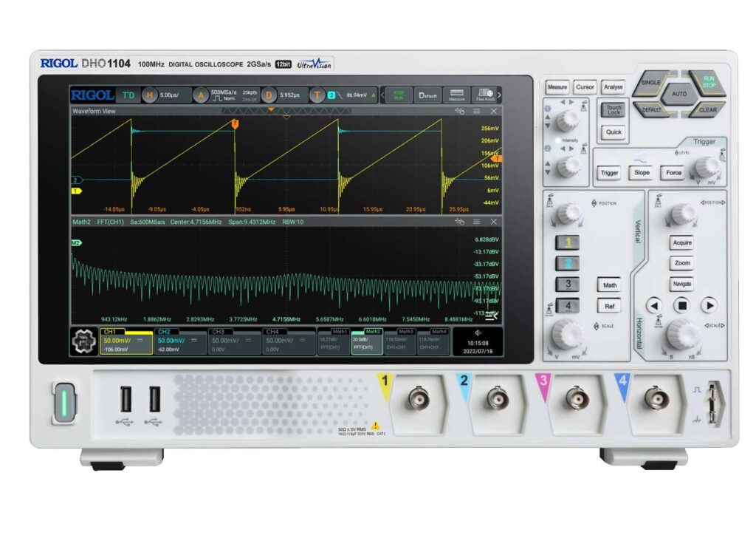Viewport: 756px width, 535px height.
Task: Tap the orange T trigger position marker
Action: [x=235, y=124]
